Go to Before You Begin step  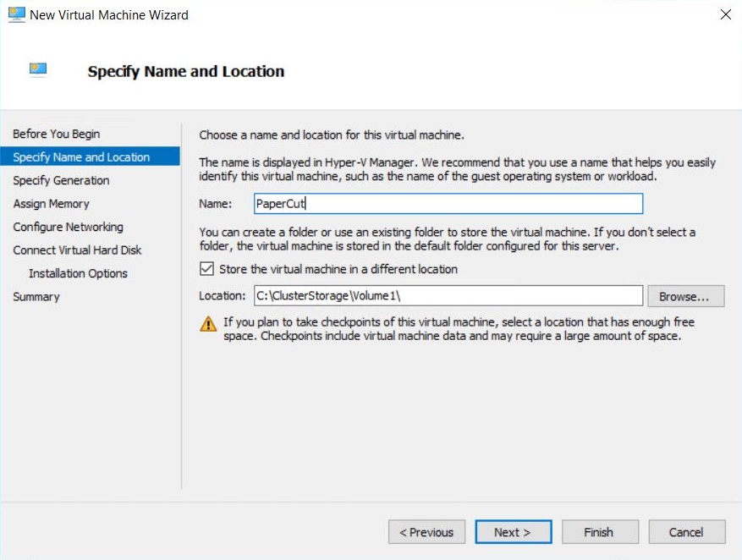tap(57, 134)
